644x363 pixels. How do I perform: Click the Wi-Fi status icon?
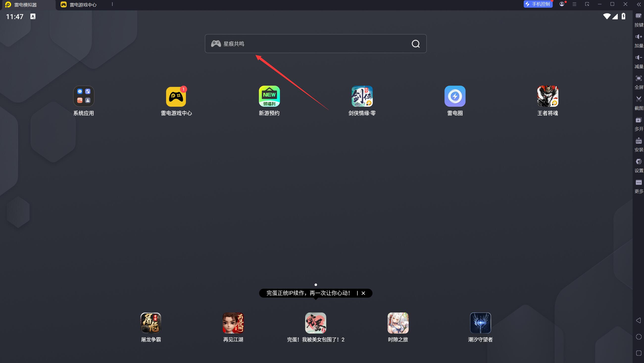click(606, 16)
